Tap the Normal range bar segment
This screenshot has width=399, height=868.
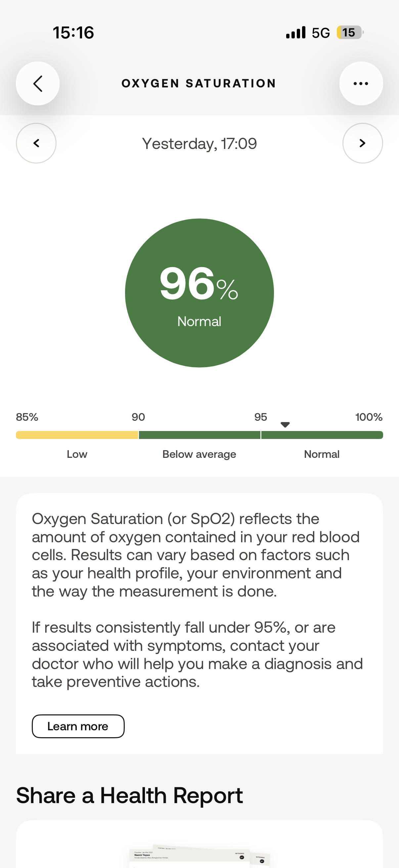[322, 435]
